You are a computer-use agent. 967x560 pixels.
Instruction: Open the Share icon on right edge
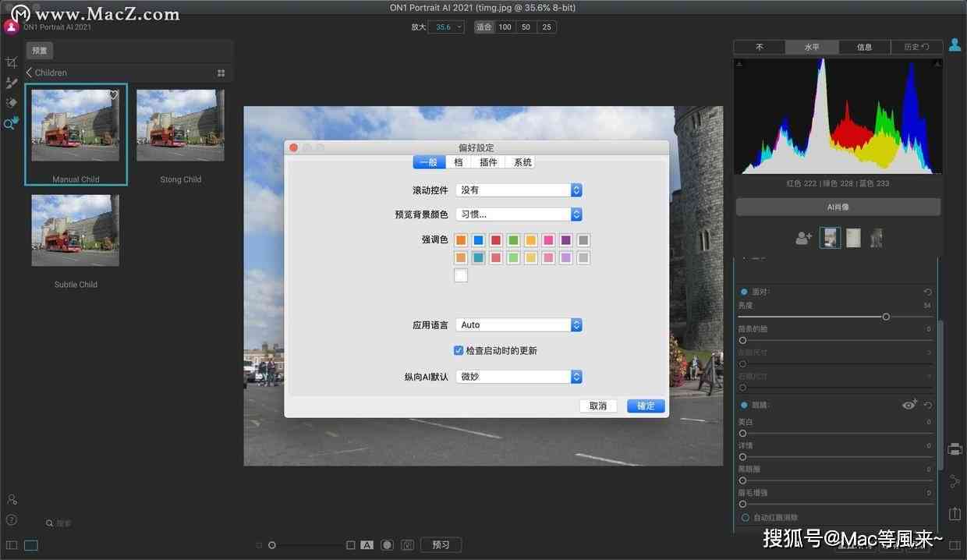point(955,481)
